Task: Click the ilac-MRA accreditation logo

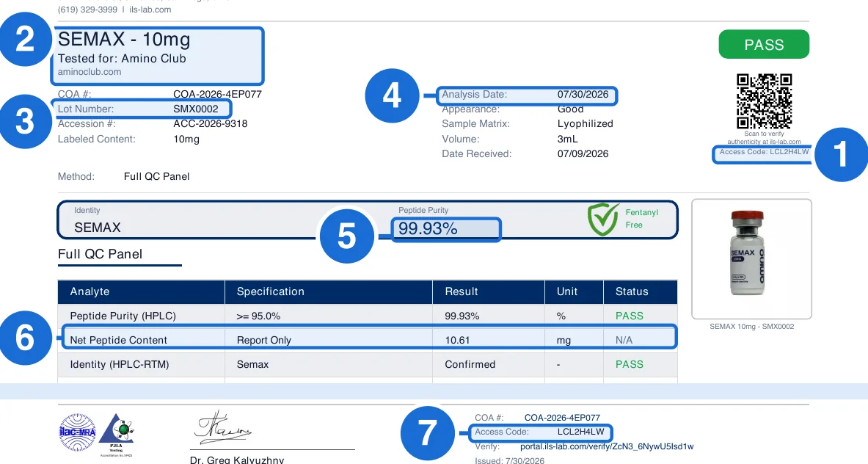Action: click(78, 432)
